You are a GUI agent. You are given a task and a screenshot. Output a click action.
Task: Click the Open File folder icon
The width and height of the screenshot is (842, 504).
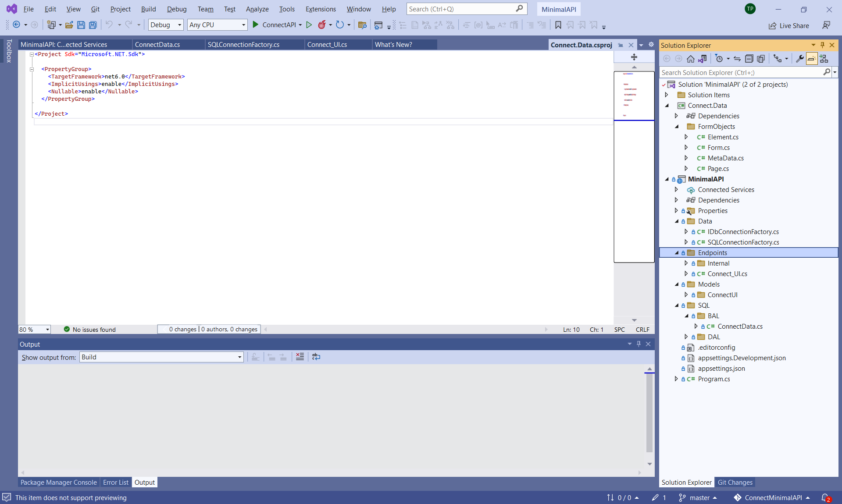69,25
